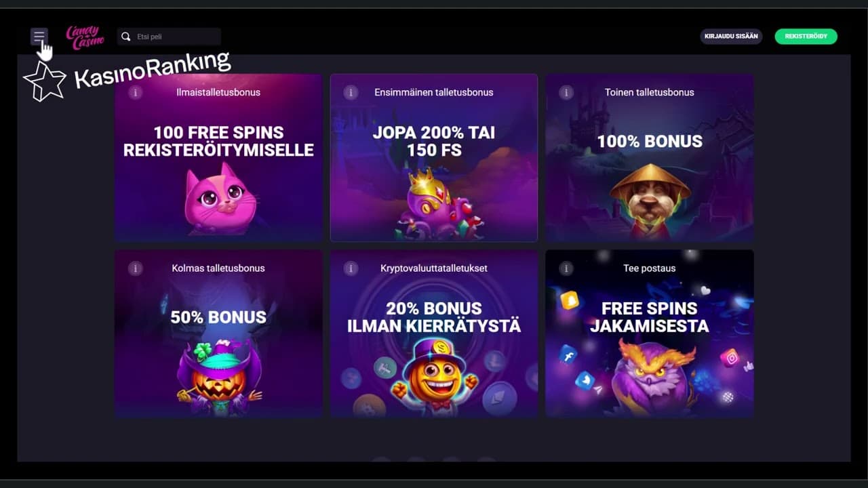
Task: Click the Kirjaudu sisään button
Action: point(731,37)
